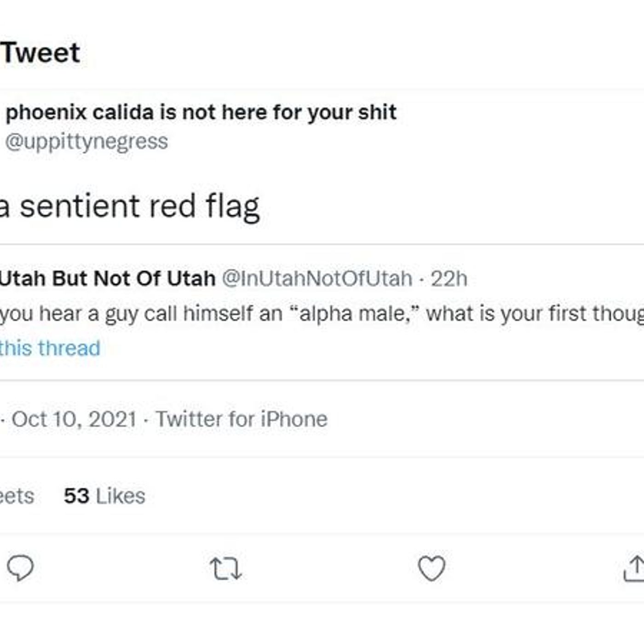Viewport: 644px width, 644px height.
Task: Open @InUtahNotOfUtah handle in quoted tweet
Action: tap(317, 279)
